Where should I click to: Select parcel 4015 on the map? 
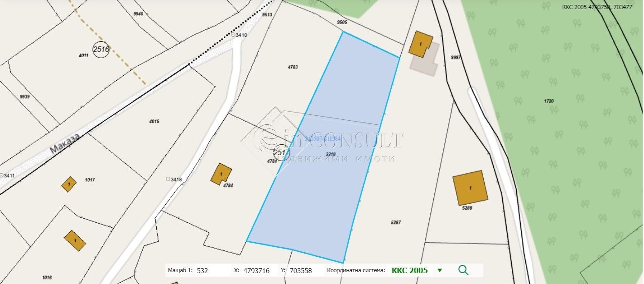click(x=154, y=122)
